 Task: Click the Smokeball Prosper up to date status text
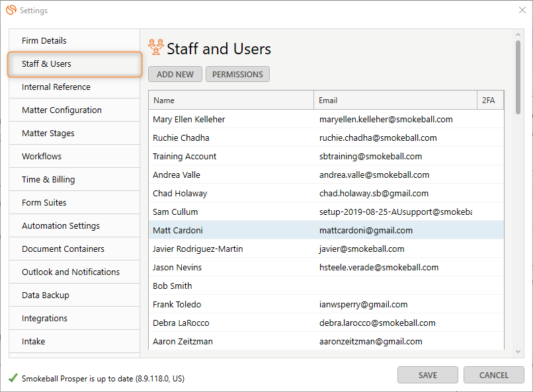pyautogui.click(x=103, y=378)
